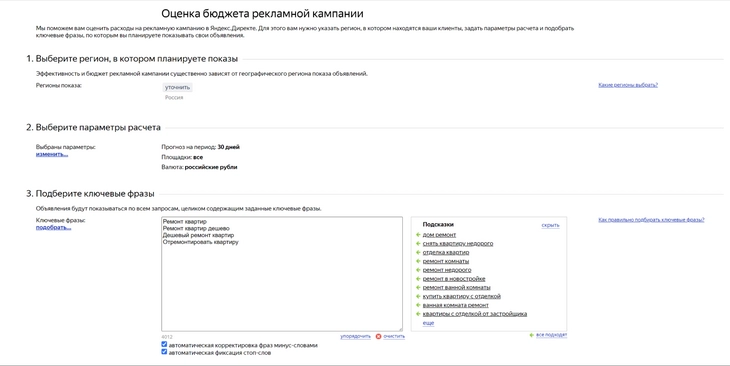Add 'отделка квартир' using its green arrow
730x366 pixels.
(418, 252)
